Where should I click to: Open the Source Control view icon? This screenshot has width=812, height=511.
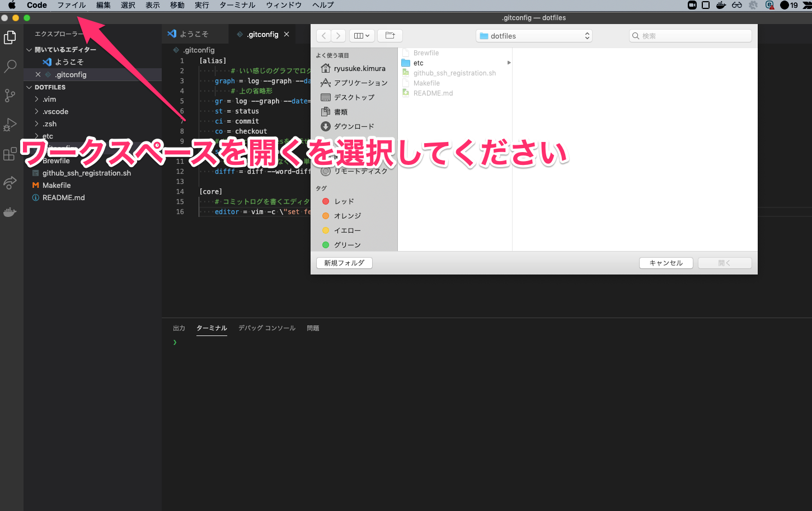tap(10, 96)
